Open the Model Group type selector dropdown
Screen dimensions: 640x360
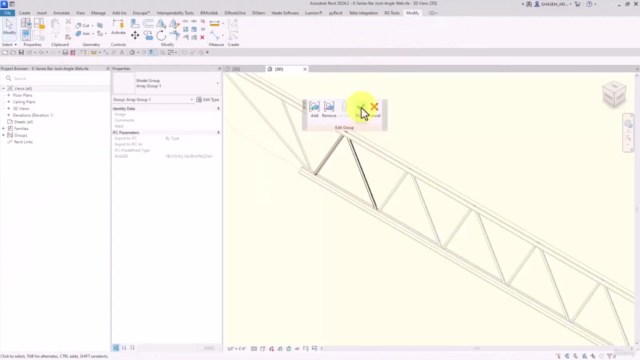coord(218,83)
